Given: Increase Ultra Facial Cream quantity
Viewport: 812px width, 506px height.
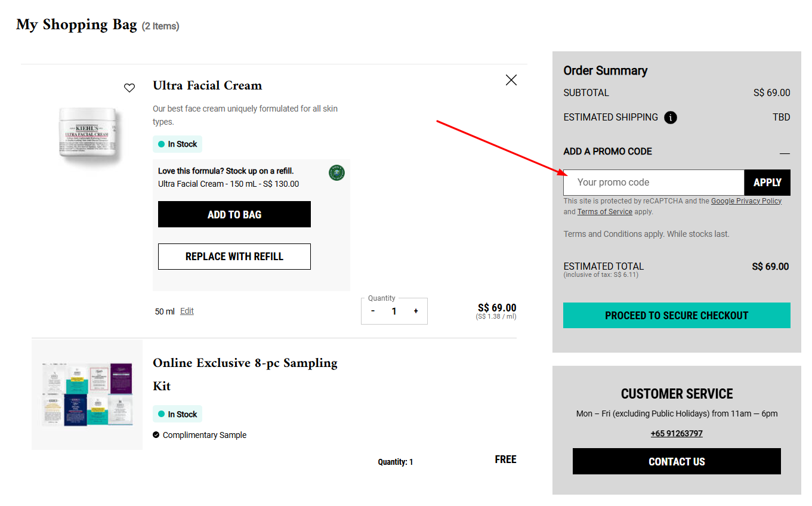Looking at the screenshot, I should (416, 311).
